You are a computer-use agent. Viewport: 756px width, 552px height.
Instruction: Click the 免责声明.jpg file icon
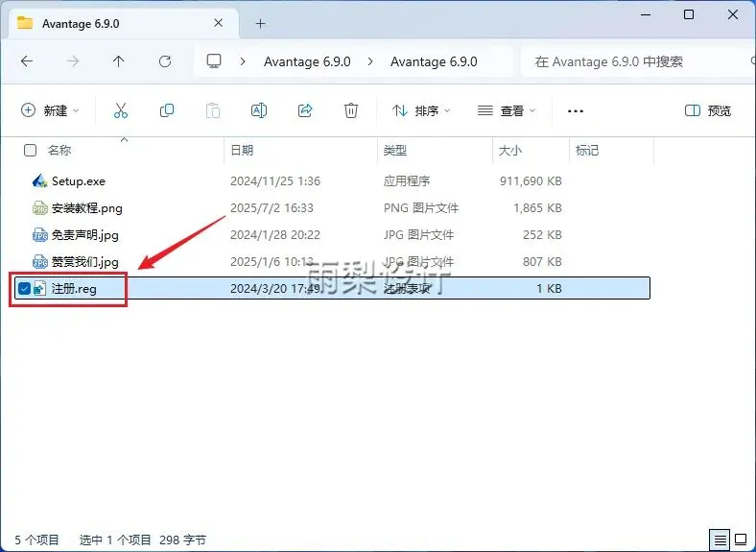click(39, 235)
